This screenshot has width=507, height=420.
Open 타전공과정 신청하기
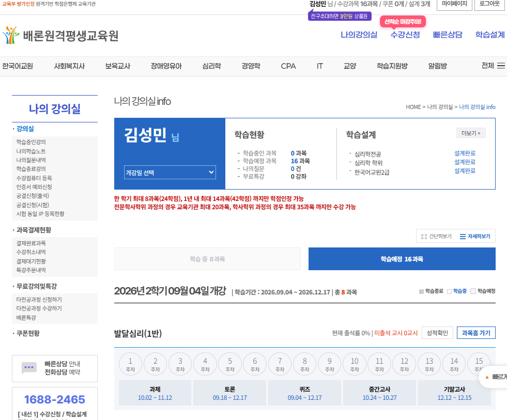pyautogui.click(x=39, y=300)
